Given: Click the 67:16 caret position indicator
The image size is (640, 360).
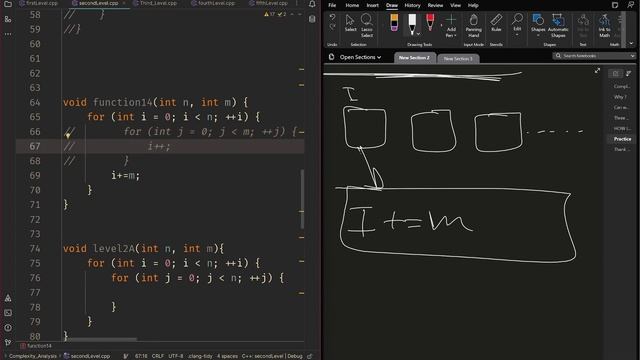Looking at the screenshot, I should (x=141, y=356).
